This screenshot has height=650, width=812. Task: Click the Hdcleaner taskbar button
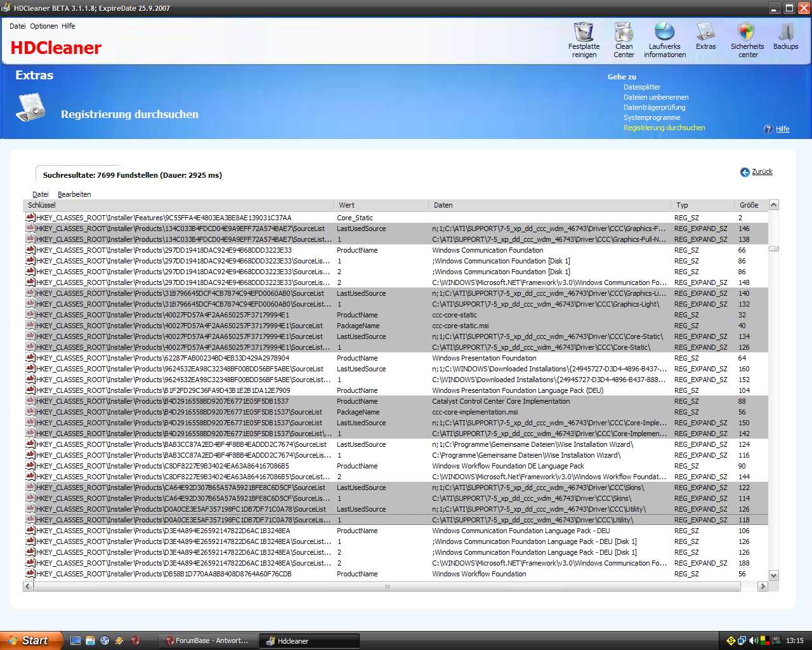point(310,640)
